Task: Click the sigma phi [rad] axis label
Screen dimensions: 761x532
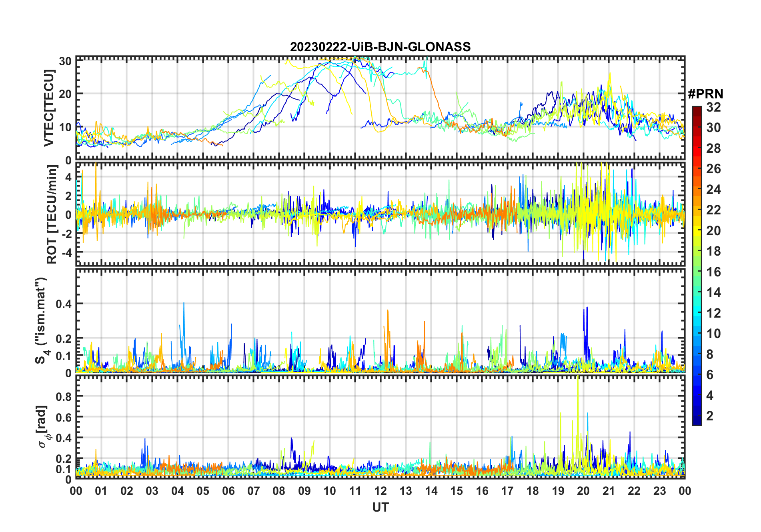Action: (x=42, y=426)
